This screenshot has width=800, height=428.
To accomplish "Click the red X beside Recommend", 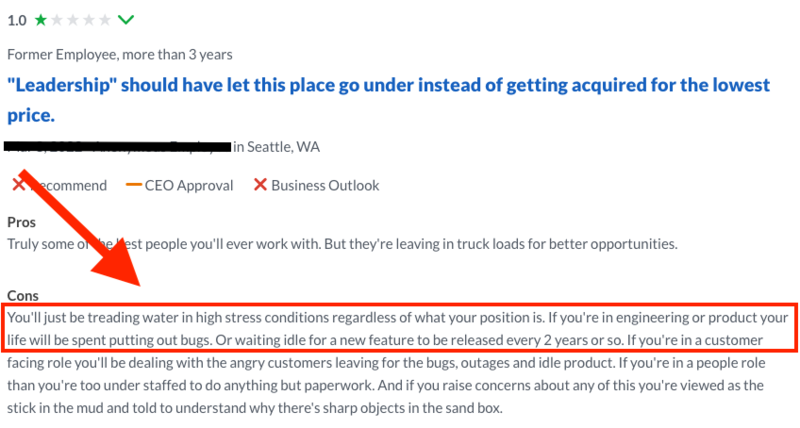I will point(19,185).
